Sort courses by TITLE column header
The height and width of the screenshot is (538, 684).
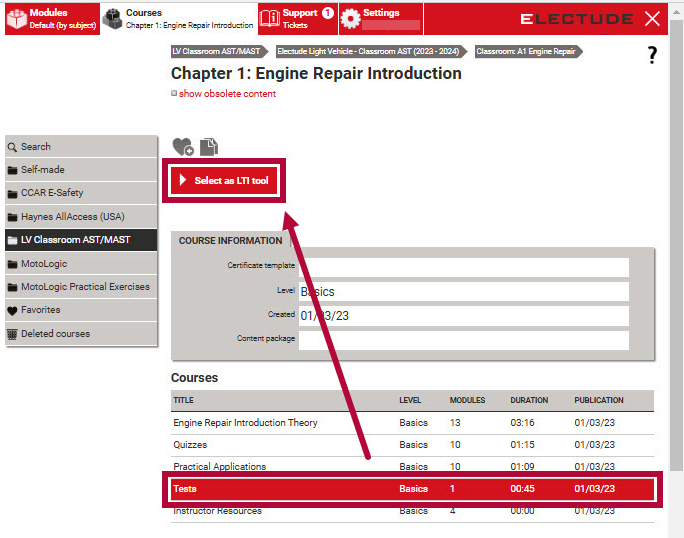point(183,400)
